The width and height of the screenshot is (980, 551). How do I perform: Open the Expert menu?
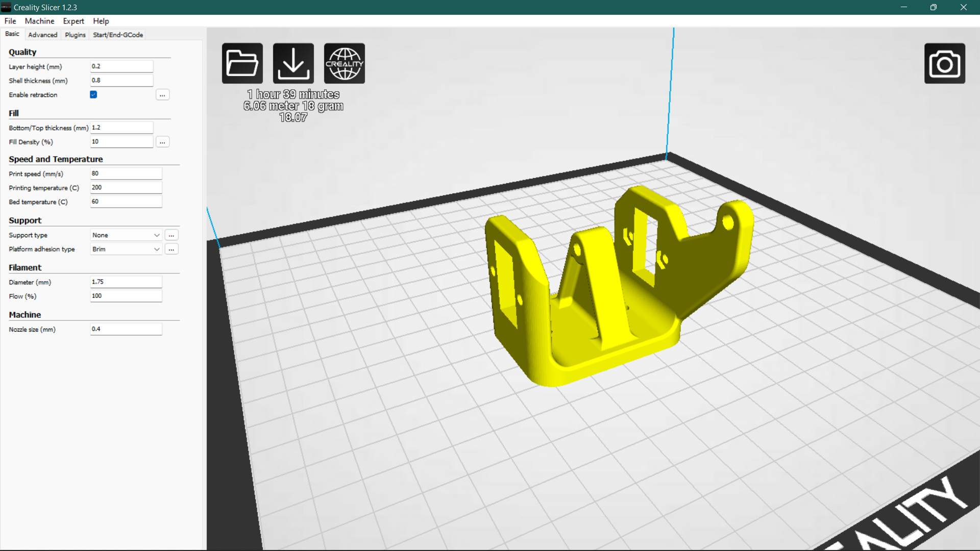[73, 21]
